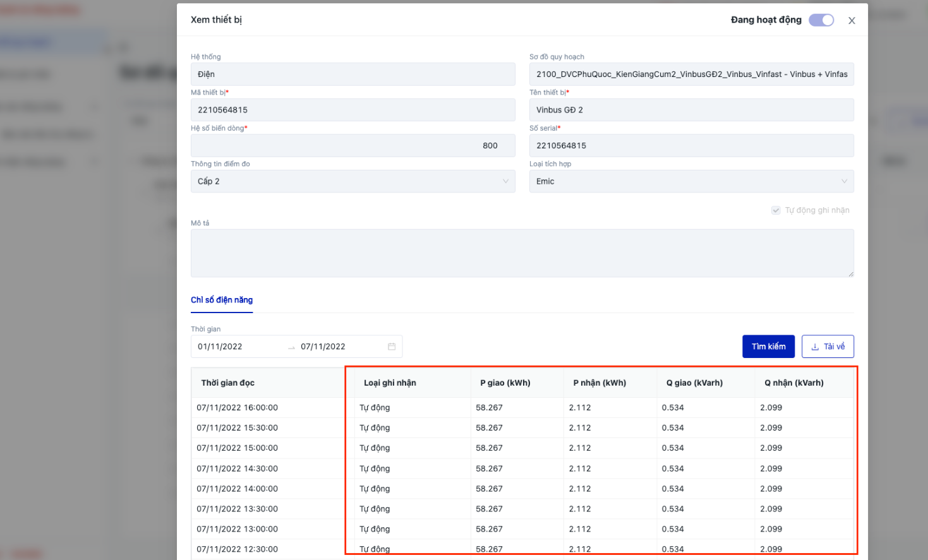The image size is (928, 560).
Task: Switch to Chỉ số điện năng tab
Action: (x=222, y=300)
